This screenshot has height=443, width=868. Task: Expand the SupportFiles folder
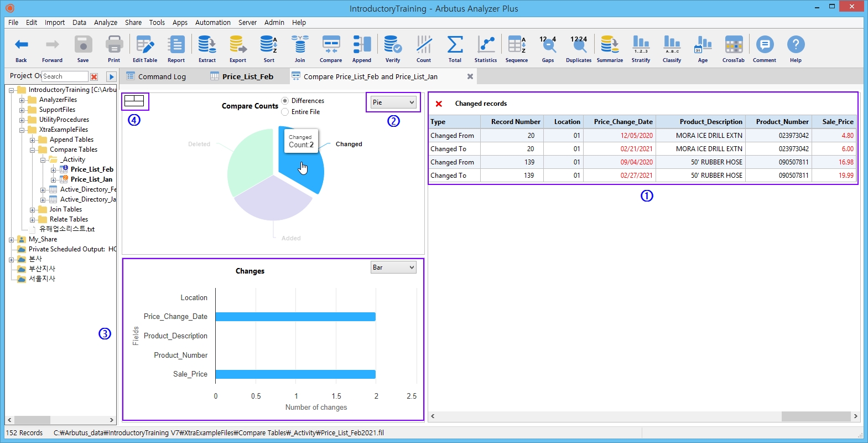click(x=22, y=110)
